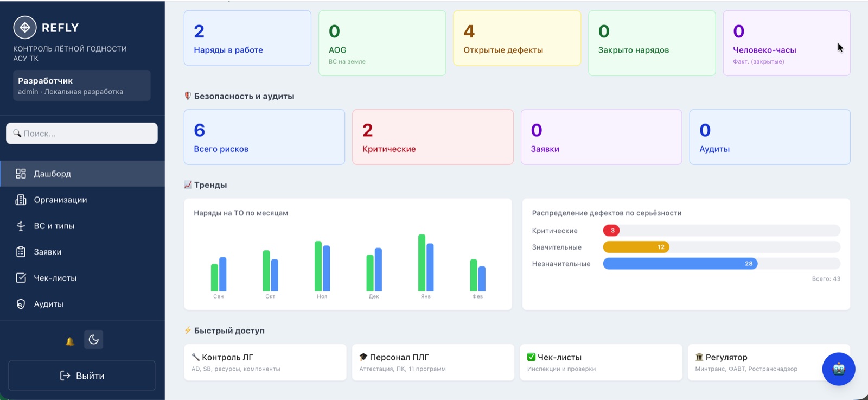This screenshot has height=400, width=868.
Task: Open the Аудиты stats card showing 0
Action: [x=770, y=137]
